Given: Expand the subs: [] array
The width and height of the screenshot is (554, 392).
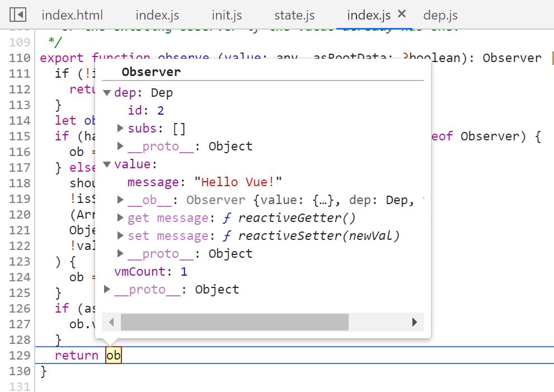Looking at the screenshot, I should pyautogui.click(x=120, y=128).
